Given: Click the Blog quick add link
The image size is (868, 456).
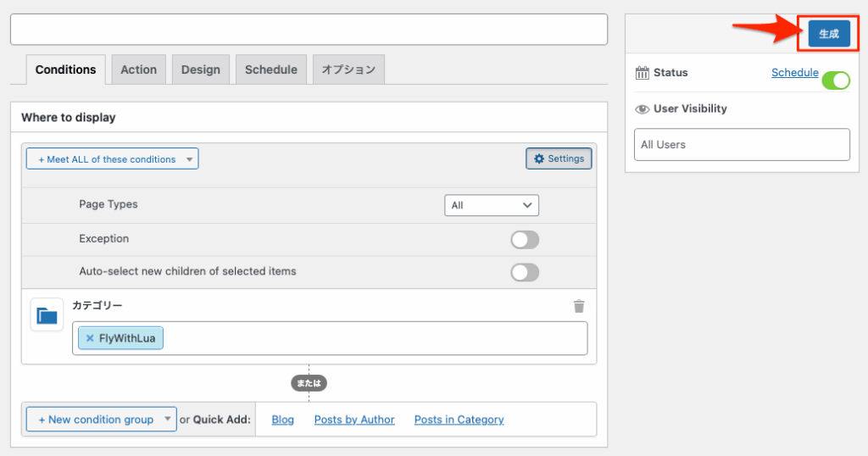Looking at the screenshot, I should pyautogui.click(x=283, y=420).
